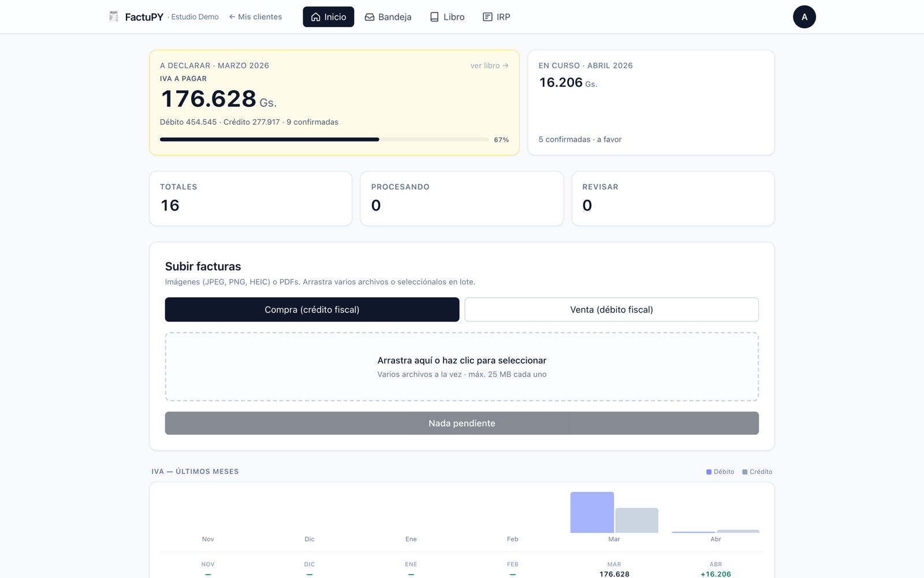The width and height of the screenshot is (924, 578).
Task: Open the Totales 16 card
Action: click(x=251, y=198)
